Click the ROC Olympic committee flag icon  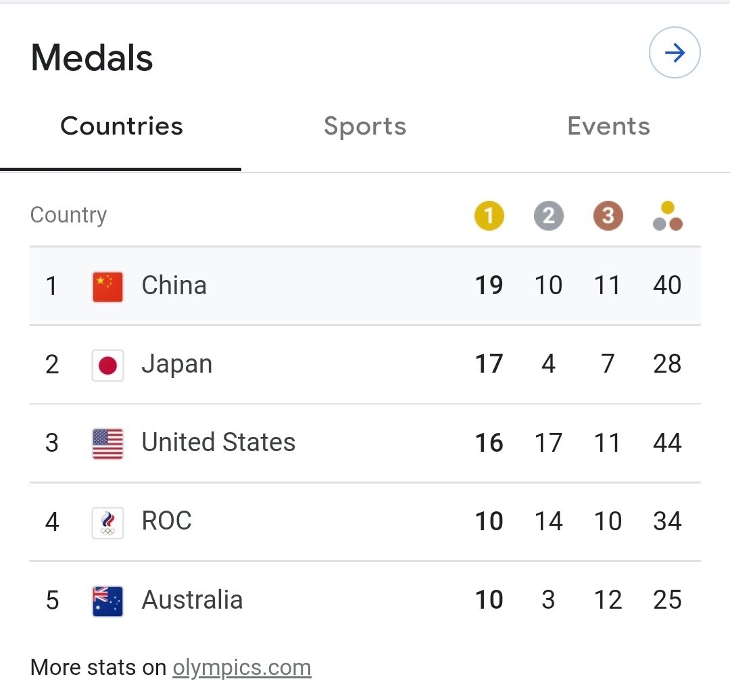[108, 523]
